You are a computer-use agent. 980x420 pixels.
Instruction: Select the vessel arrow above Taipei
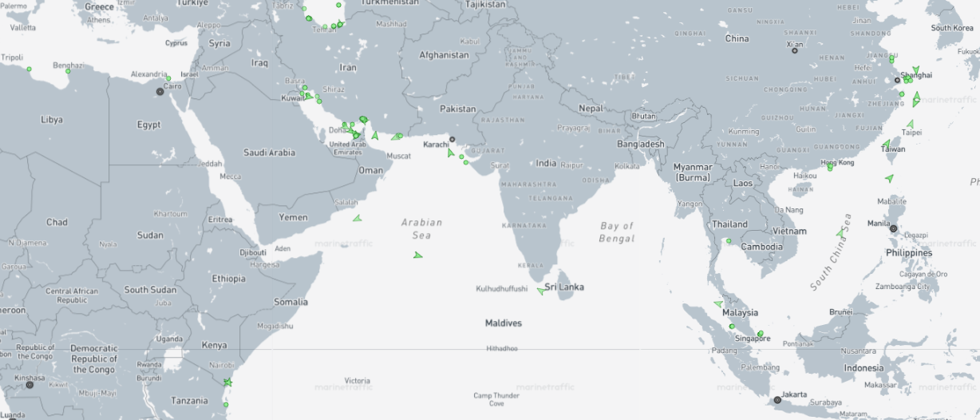910,125
